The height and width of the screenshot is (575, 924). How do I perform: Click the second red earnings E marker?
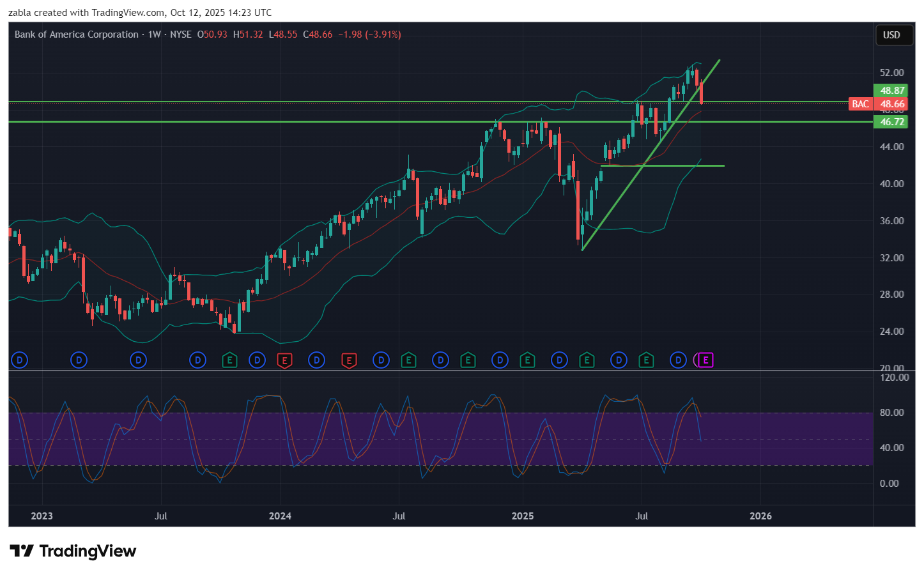click(x=349, y=360)
